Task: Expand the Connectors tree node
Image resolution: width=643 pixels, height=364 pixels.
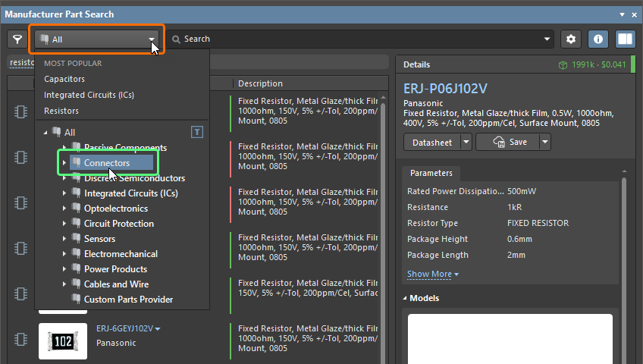Action: [64, 163]
